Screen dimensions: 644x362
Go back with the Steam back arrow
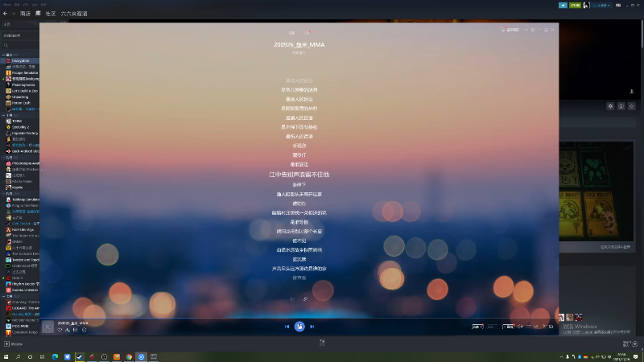point(6,14)
